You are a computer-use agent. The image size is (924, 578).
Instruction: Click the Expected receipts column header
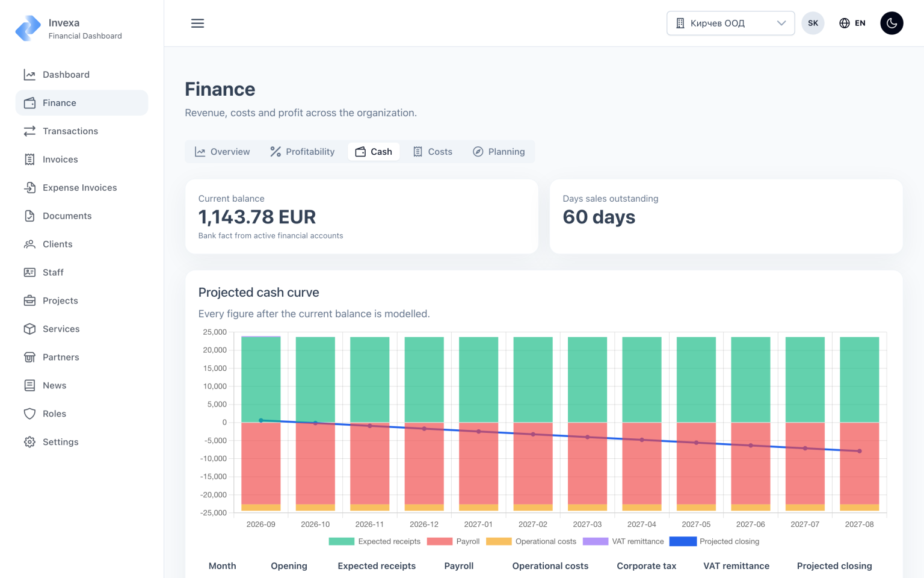pyautogui.click(x=377, y=566)
